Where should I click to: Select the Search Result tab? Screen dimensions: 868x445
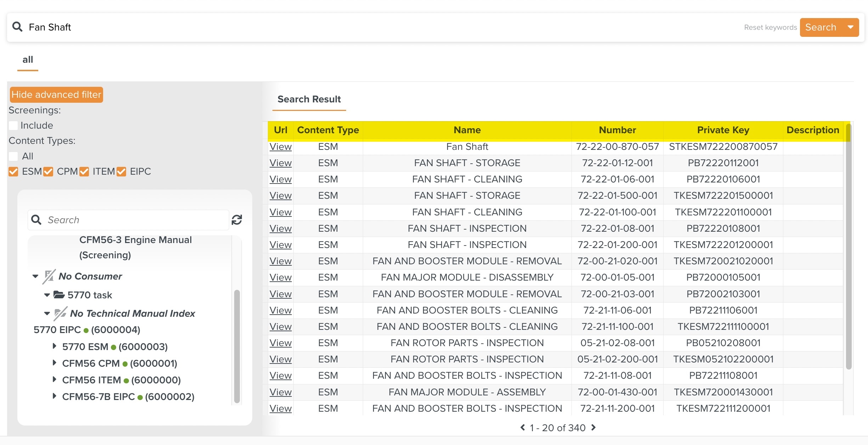309,99
